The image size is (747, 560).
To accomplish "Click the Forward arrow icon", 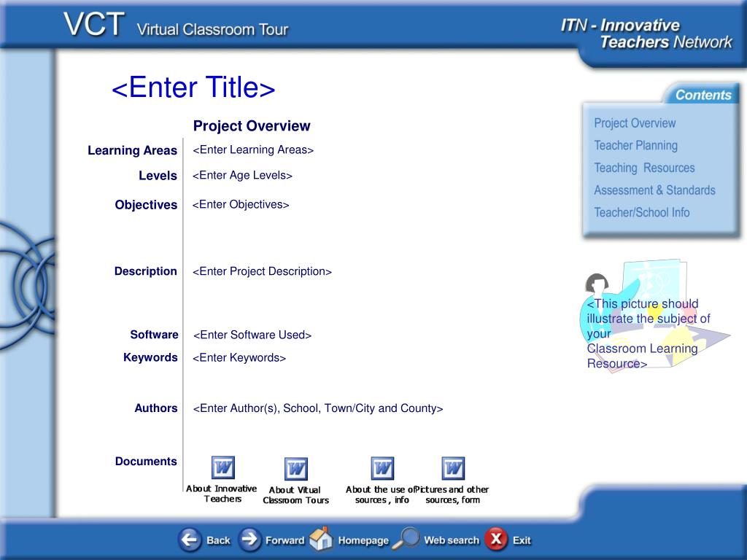I will tap(249, 540).
